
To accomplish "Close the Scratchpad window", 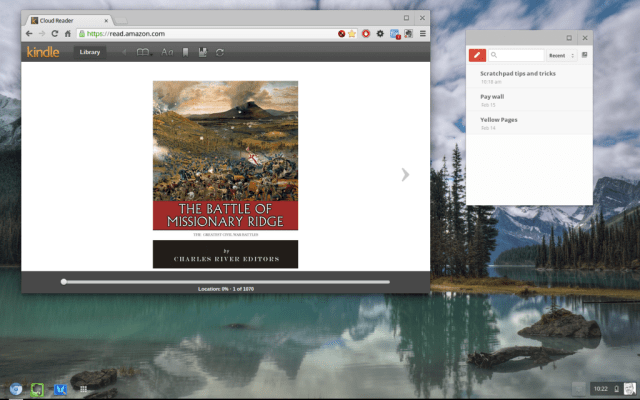I will pos(585,38).
